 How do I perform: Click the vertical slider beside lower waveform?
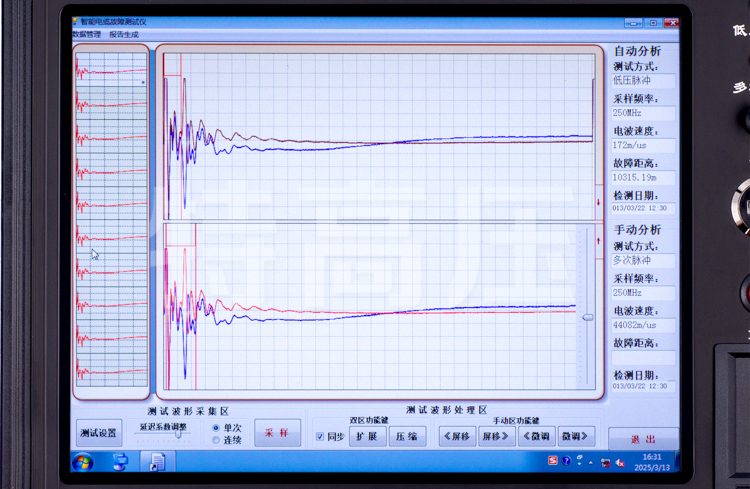tap(587, 317)
